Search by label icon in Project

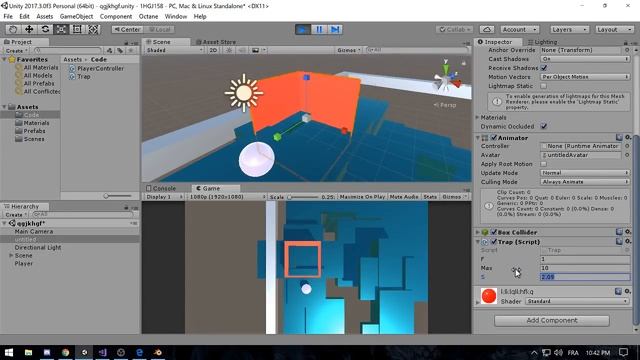pos(120,51)
